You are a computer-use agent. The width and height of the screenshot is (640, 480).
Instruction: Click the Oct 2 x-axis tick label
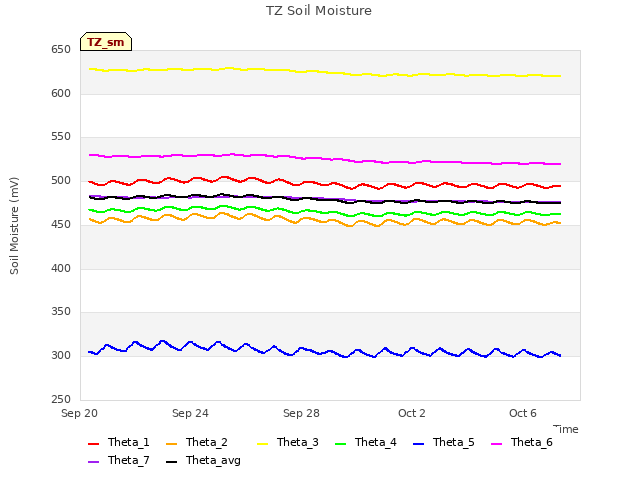412,413
